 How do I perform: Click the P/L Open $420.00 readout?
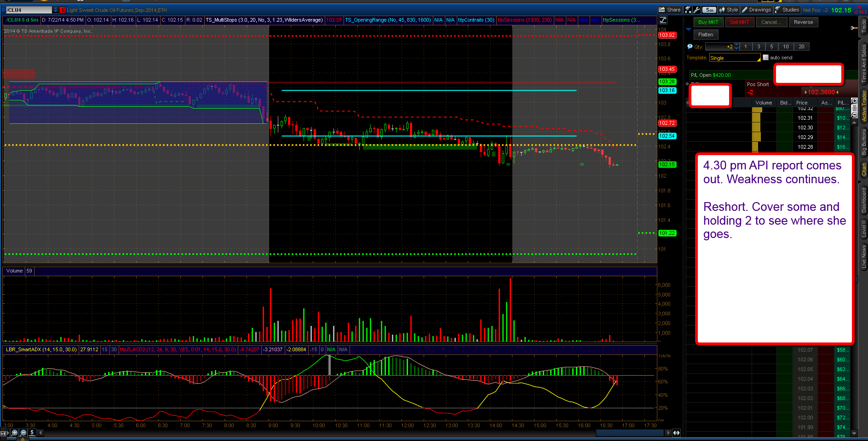pos(711,75)
